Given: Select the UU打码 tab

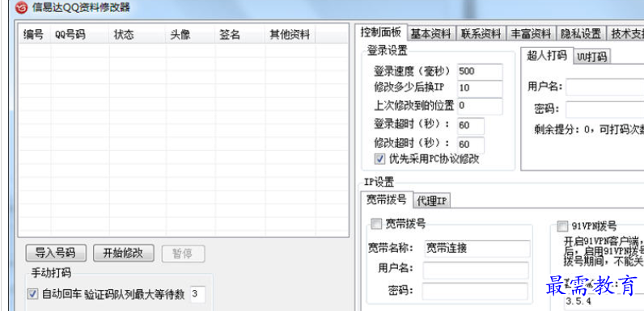Looking at the screenshot, I should [x=592, y=57].
